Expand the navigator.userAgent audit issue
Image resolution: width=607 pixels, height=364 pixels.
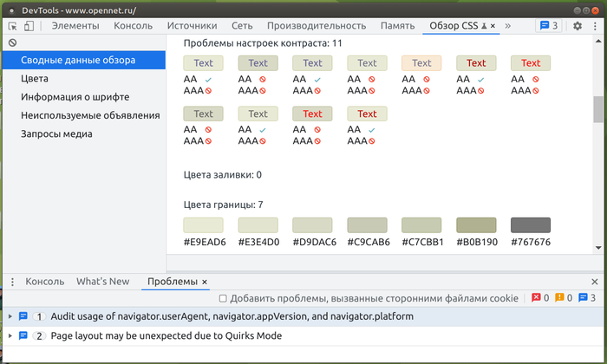(10, 316)
